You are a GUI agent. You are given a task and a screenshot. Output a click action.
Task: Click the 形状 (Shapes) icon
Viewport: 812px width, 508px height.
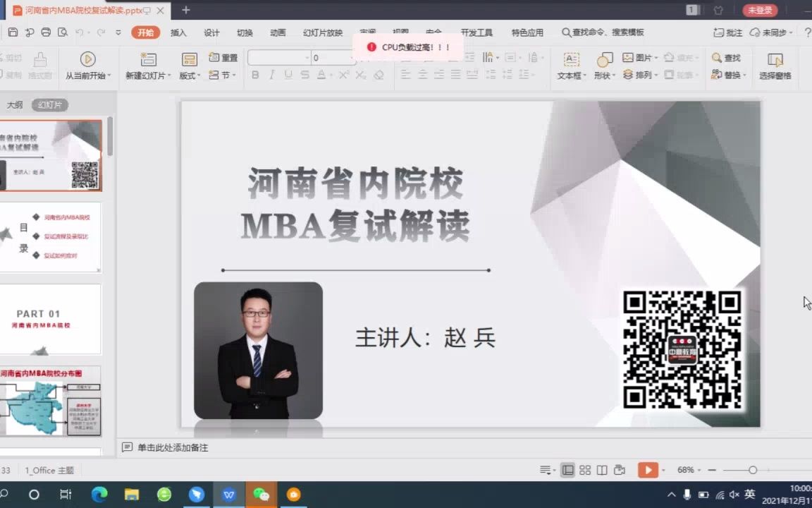pos(603,61)
